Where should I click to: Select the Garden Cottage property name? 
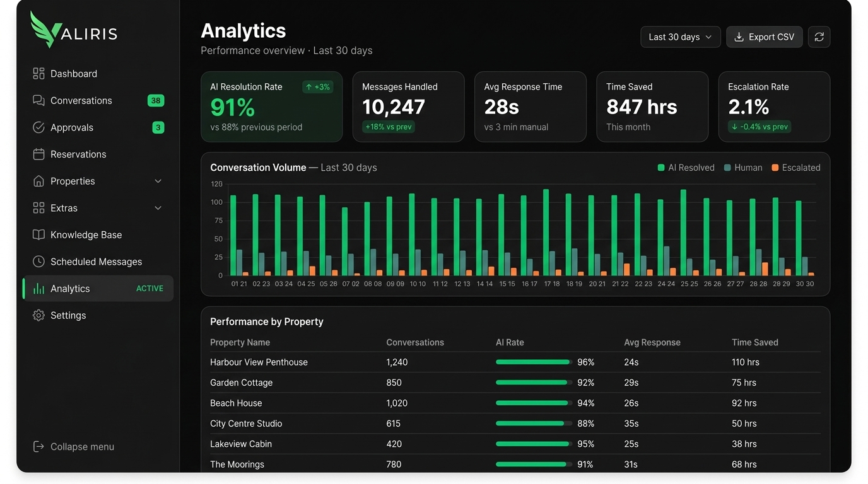click(242, 383)
